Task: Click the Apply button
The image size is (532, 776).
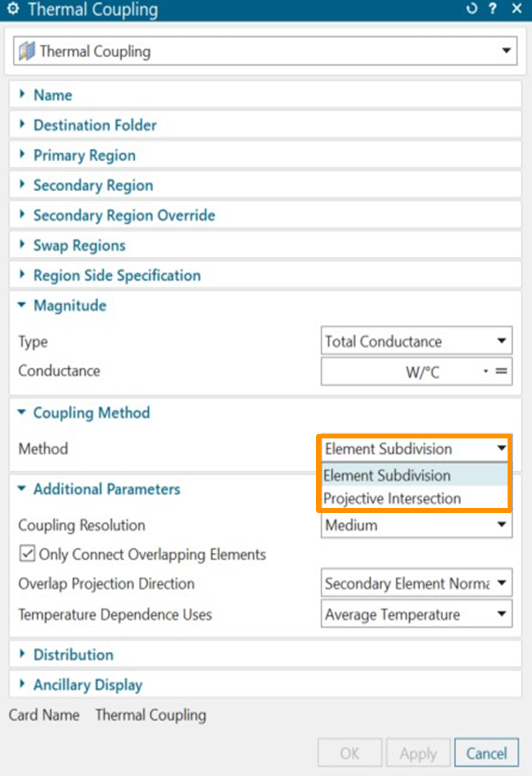Action: (418, 753)
